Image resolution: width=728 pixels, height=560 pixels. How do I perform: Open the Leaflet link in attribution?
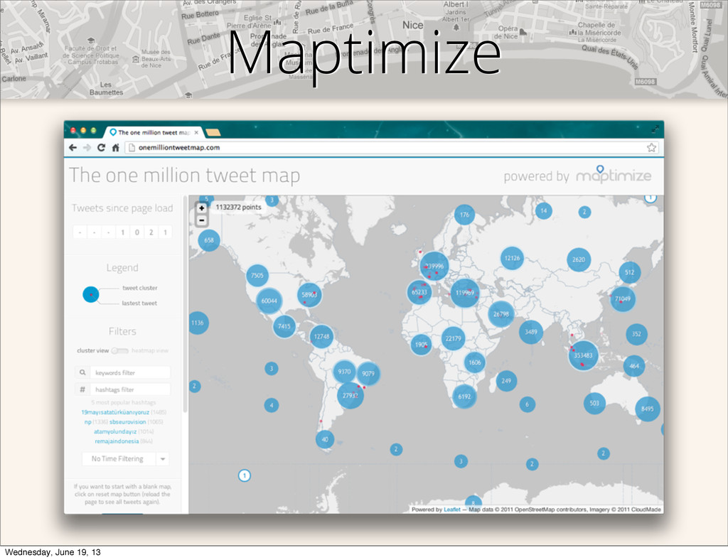(451, 510)
